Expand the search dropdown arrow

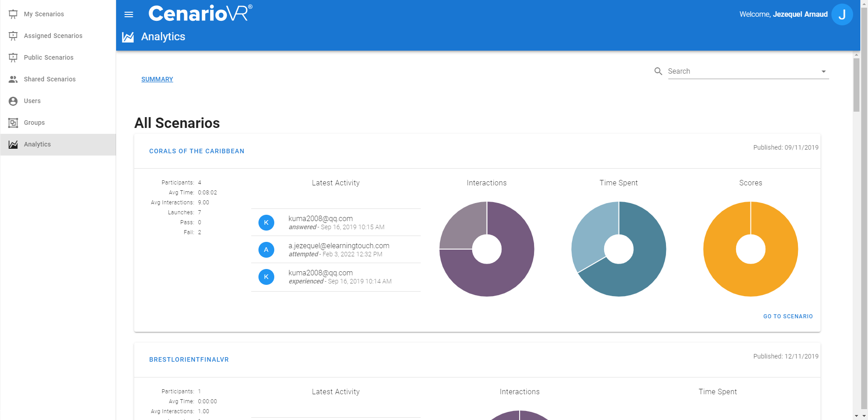pos(824,71)
